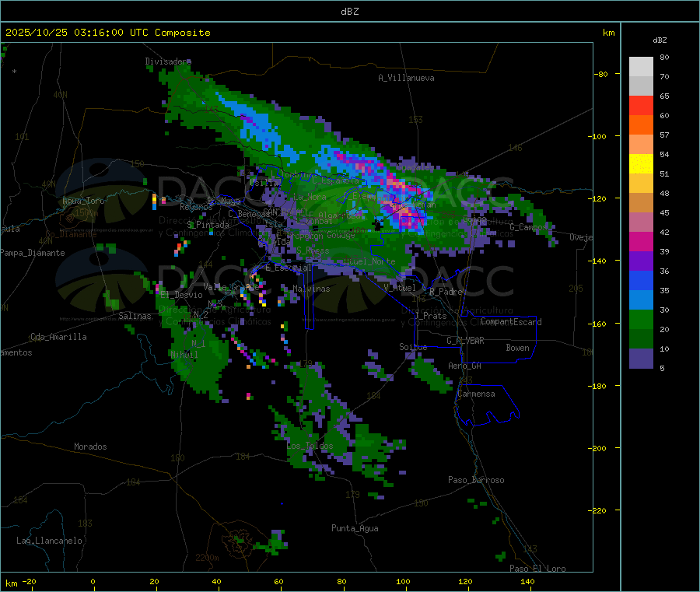Select the amber 51 dBZ legend swatch
700x592 pixels.
click(x=641, y=183)
